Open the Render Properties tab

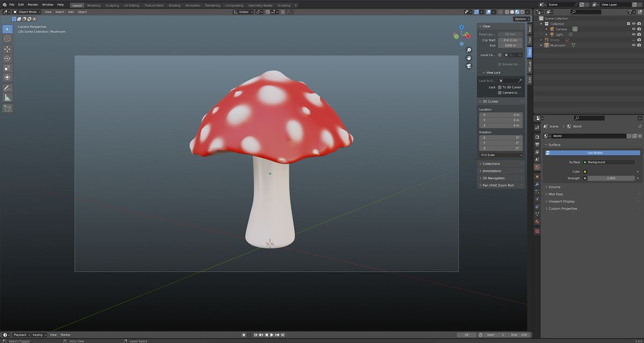point(536,137)
